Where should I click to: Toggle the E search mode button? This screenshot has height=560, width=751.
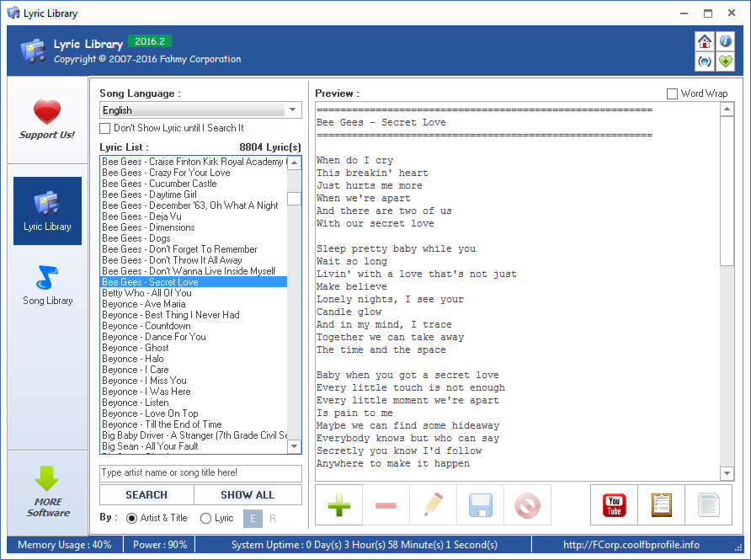(x=253, y=519)
